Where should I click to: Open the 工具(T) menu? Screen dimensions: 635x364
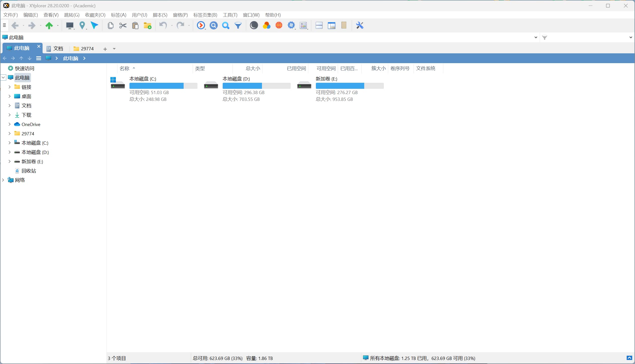point(230,15)
